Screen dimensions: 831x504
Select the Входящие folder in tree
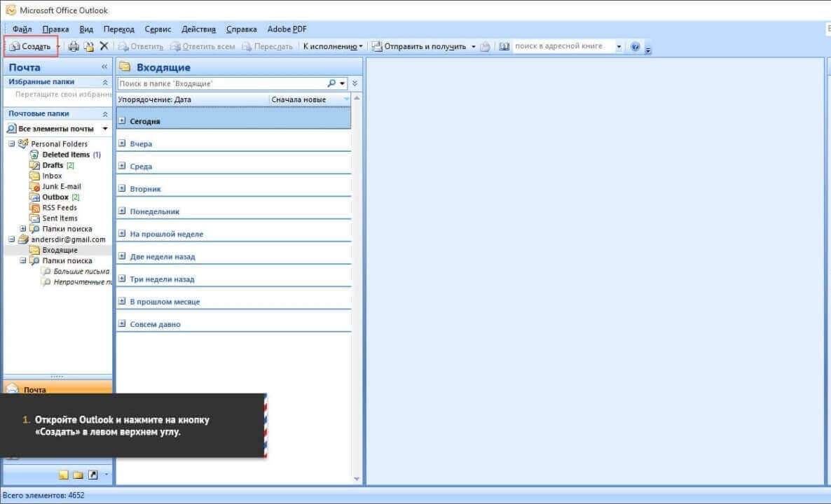(60, 250)
